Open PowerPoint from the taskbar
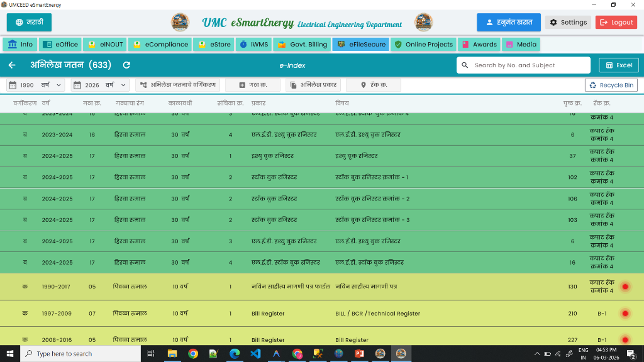The image size is (644, 362). 359,353
